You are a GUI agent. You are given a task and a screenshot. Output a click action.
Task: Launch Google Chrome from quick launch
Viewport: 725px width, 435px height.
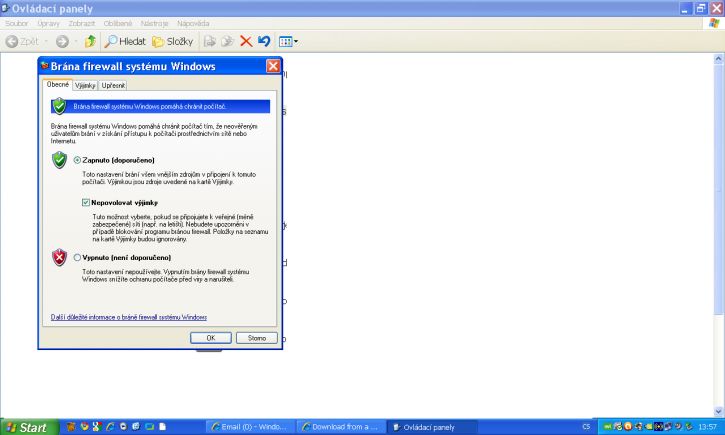(x=84, y=427)
